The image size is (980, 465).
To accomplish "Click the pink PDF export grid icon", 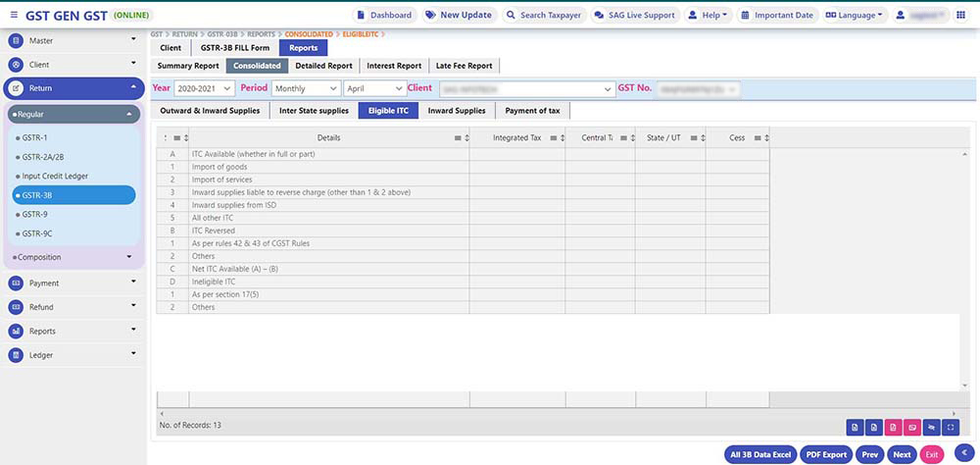I will click(x=893, y=427).
